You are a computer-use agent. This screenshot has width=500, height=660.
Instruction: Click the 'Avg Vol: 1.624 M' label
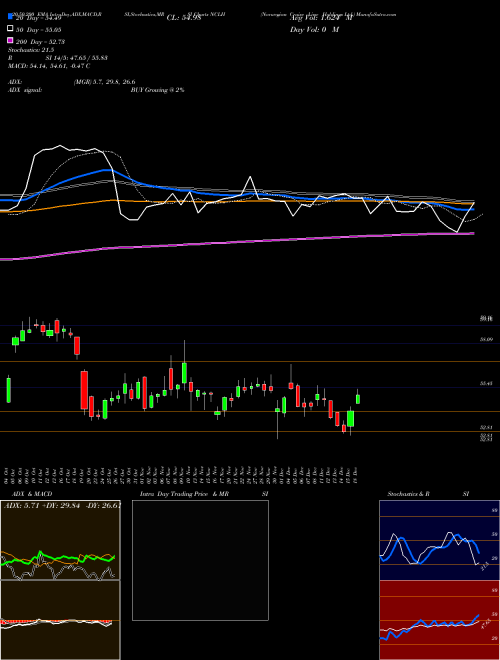(x=321, y=18)
